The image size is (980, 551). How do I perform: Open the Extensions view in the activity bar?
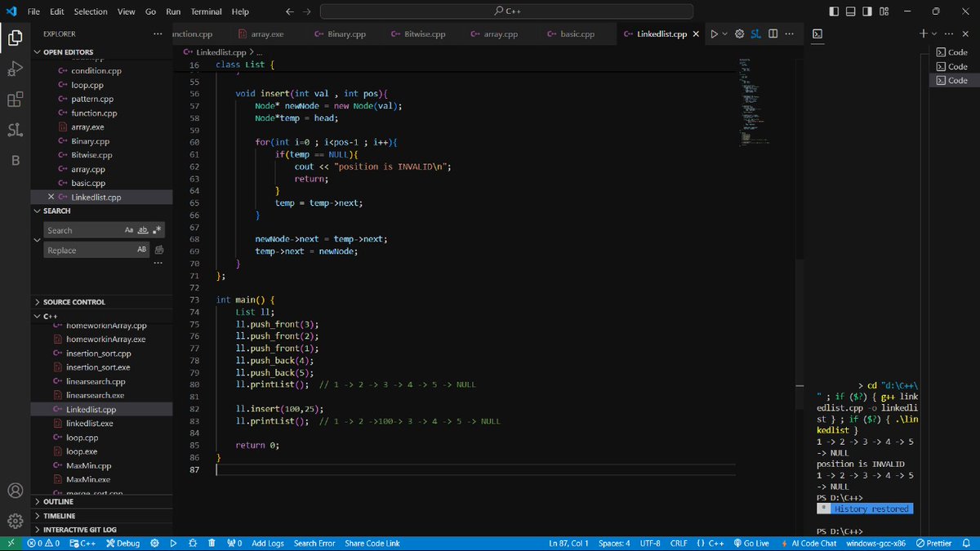pyautogui.click(x=15, y=100)
